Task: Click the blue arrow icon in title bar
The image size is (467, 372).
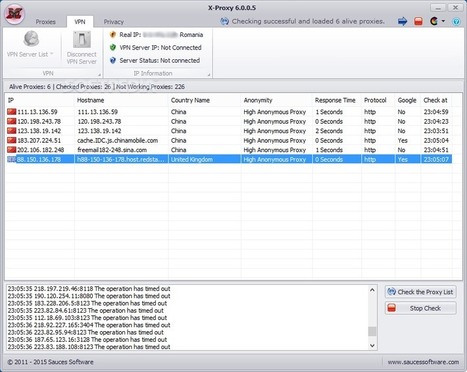Action: [x=402, y=22]
